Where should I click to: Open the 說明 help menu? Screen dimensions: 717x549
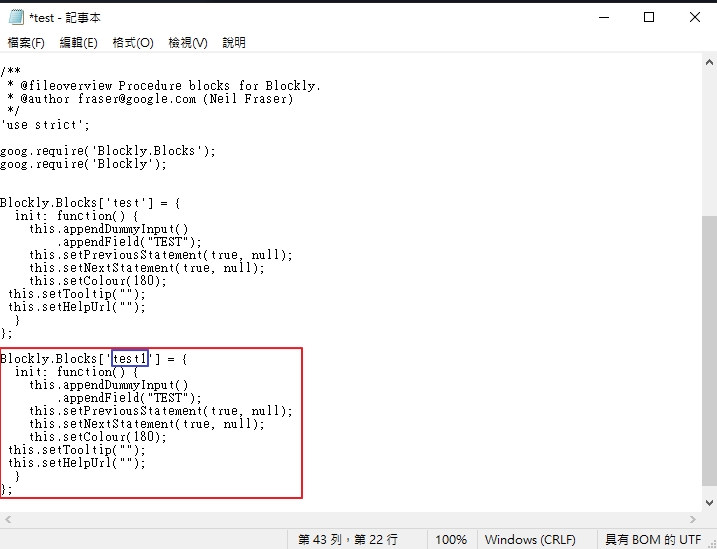coord(234,43)
